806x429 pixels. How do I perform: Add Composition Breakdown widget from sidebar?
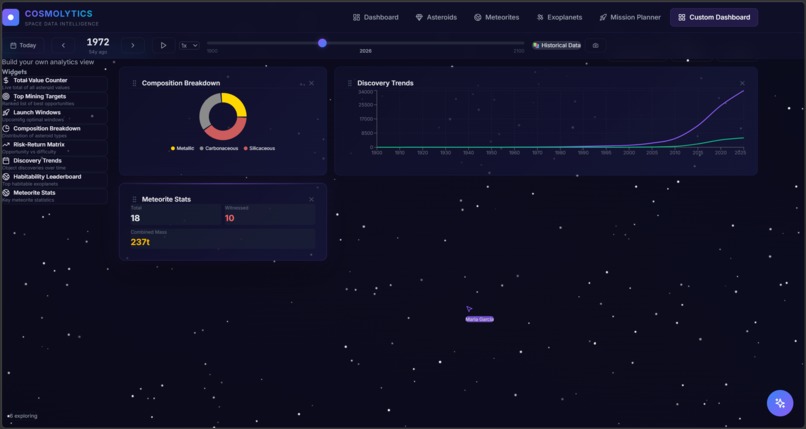click(54, 132)
